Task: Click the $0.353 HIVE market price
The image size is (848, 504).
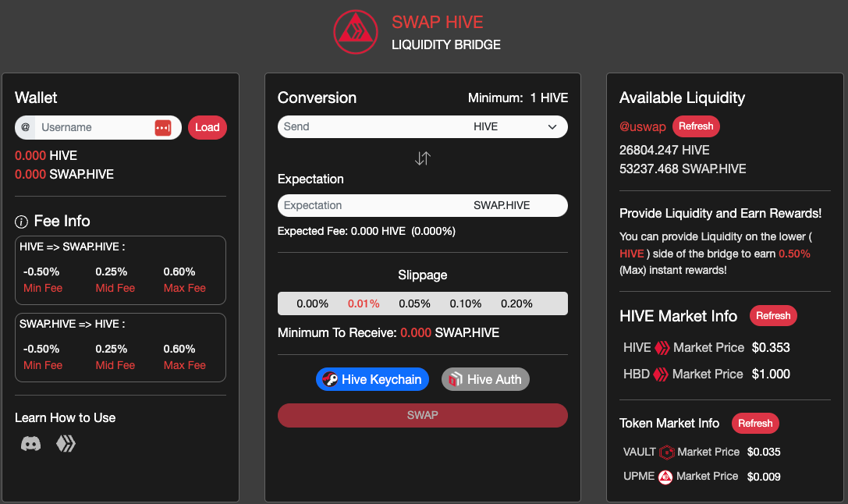Action: pos(771,348)
